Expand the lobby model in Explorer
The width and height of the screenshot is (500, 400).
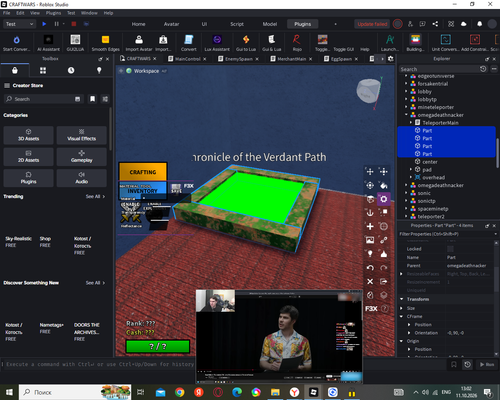point(406,91)
